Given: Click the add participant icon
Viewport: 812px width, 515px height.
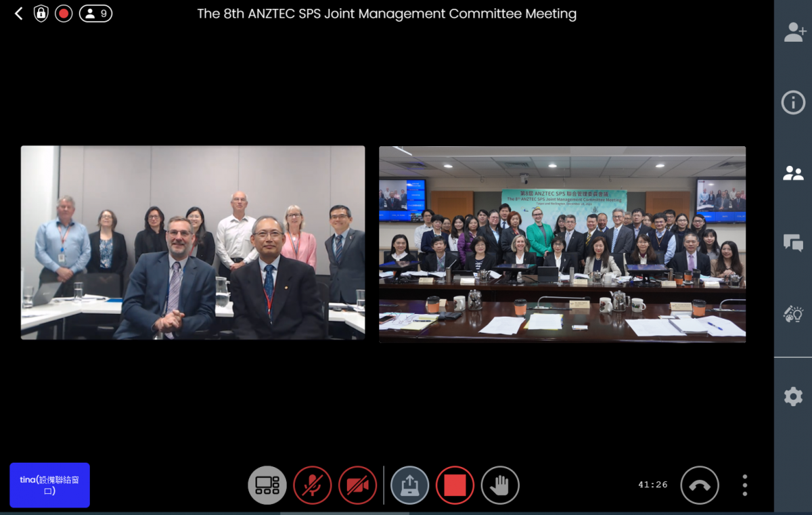Looking at the screenshot, I should pyautogui.click(x=793, y=32).
